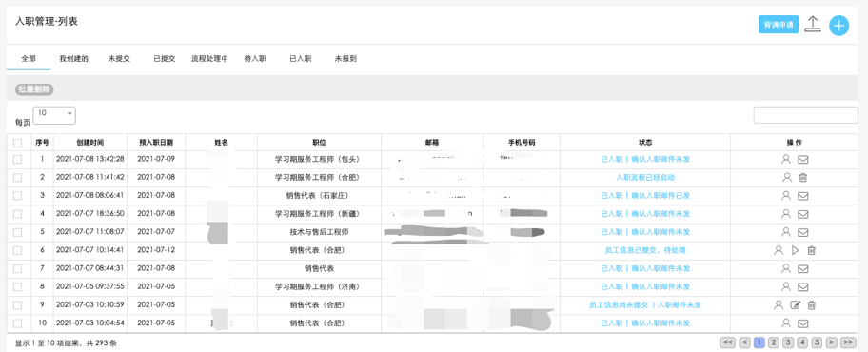Check the box for row 3
868x352 pixels.
(18, 196)
